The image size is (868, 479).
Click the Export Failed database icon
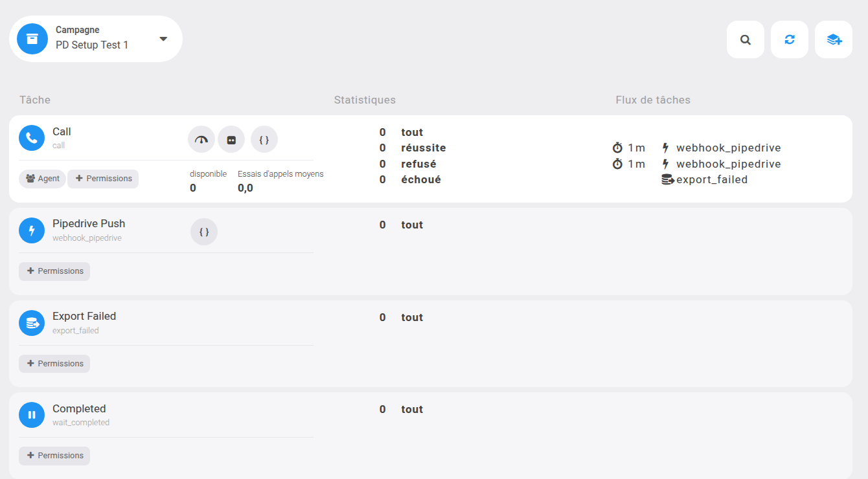[x=32, y=323]
